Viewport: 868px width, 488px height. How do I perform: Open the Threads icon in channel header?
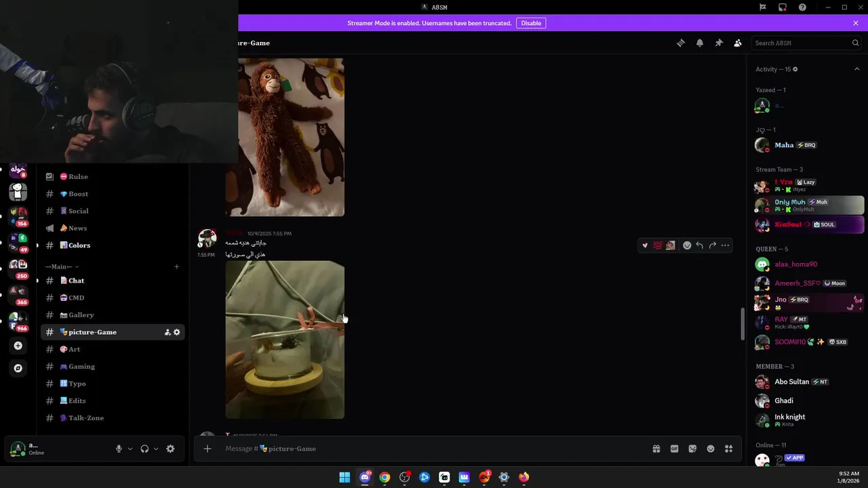click(x=680, y=43)
